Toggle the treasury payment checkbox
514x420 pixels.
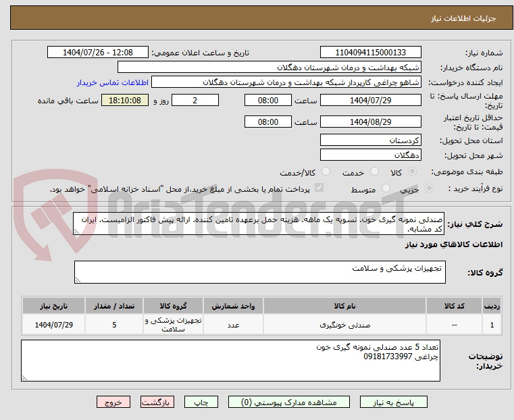[x=319, y=189]
